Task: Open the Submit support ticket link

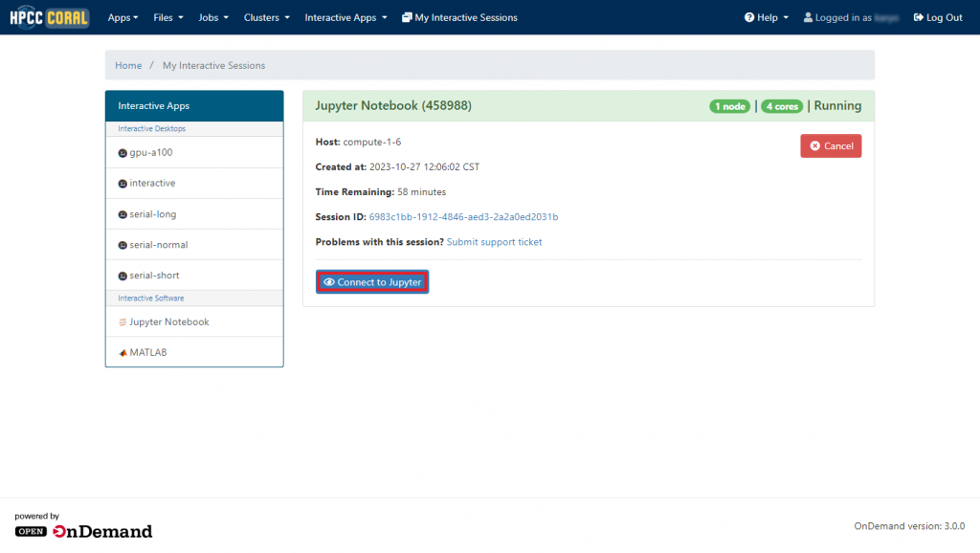Action: [x=494, y=241]
